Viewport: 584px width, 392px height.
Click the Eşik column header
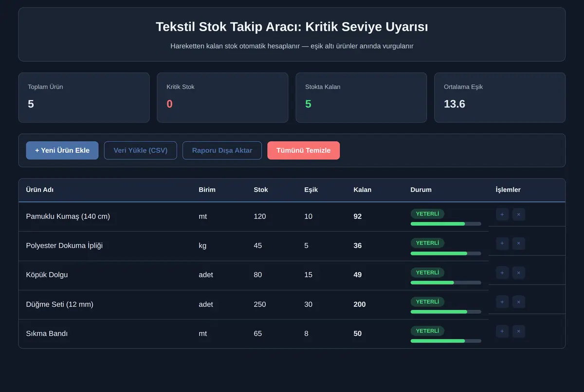pos(311,190)
